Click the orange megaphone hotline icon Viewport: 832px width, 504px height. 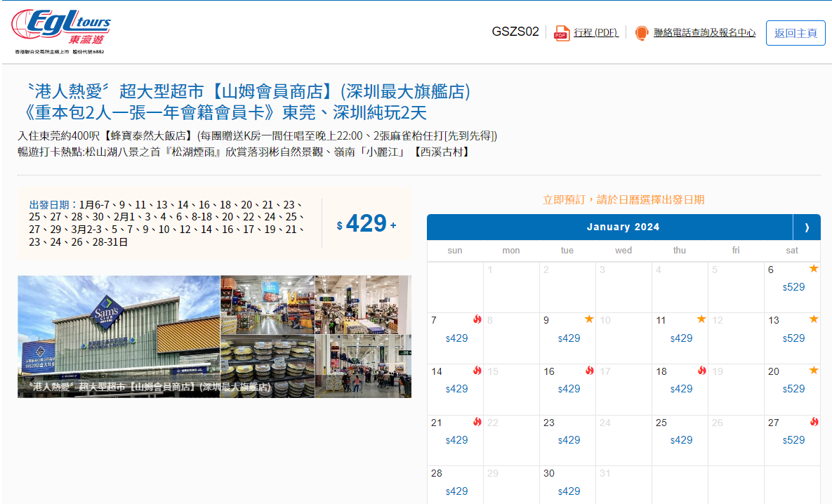pyautogui.click(x=640, y=32)
